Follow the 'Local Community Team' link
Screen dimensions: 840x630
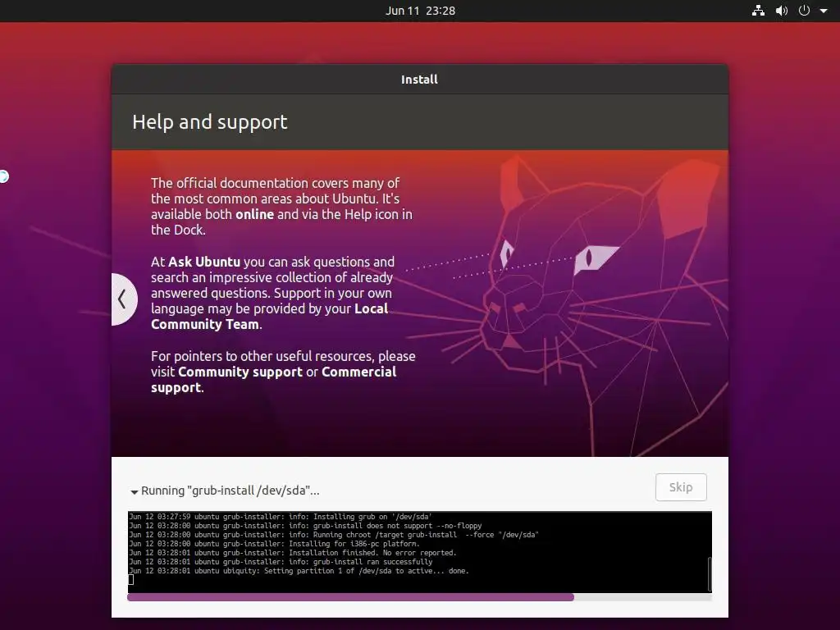[269, 316]
